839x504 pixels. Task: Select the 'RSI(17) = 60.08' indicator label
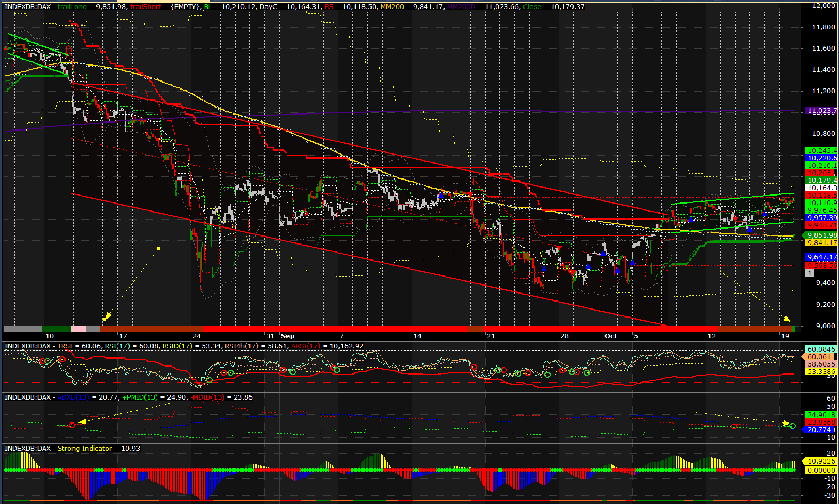pyautogui.click(x=131, y=346)
